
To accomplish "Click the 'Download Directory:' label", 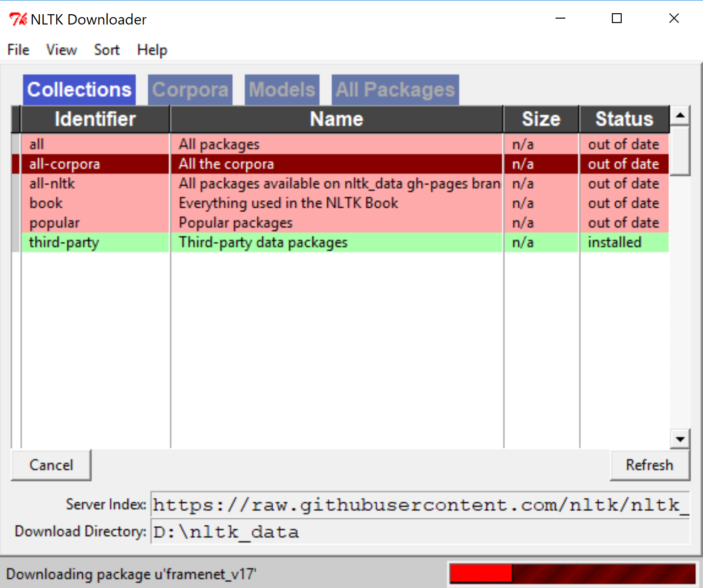I will (80, 531).
